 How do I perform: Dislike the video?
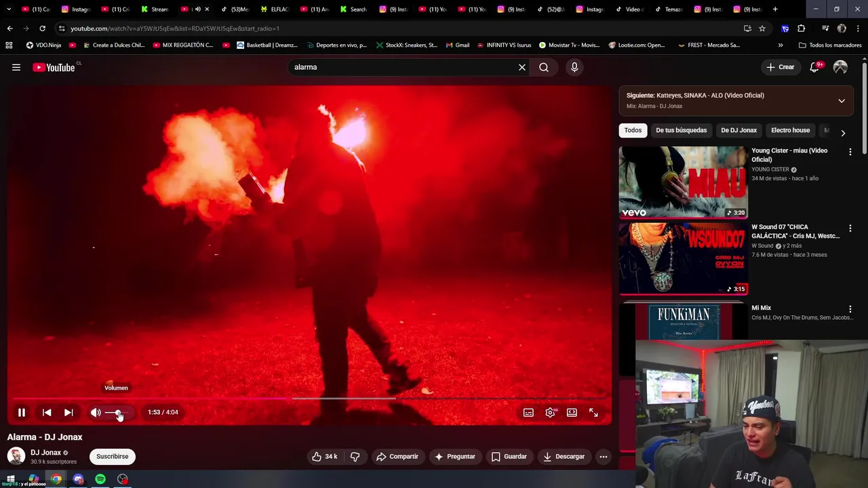click(355, 457)
